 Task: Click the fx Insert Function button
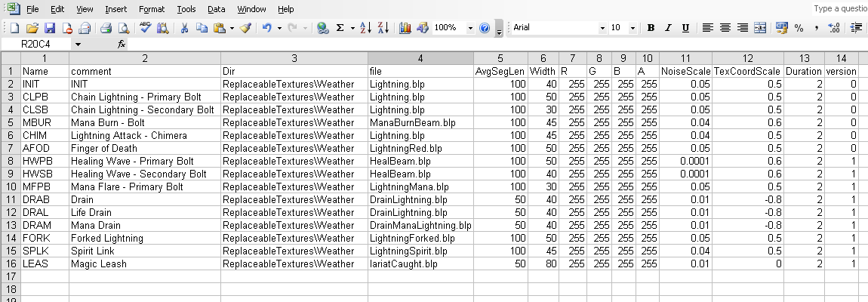[122, 45]
